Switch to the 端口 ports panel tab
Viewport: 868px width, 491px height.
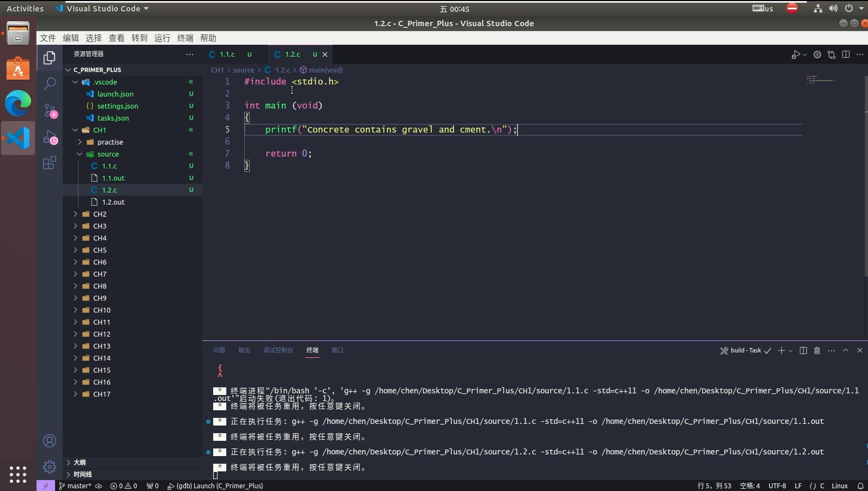tap(337, 350)
